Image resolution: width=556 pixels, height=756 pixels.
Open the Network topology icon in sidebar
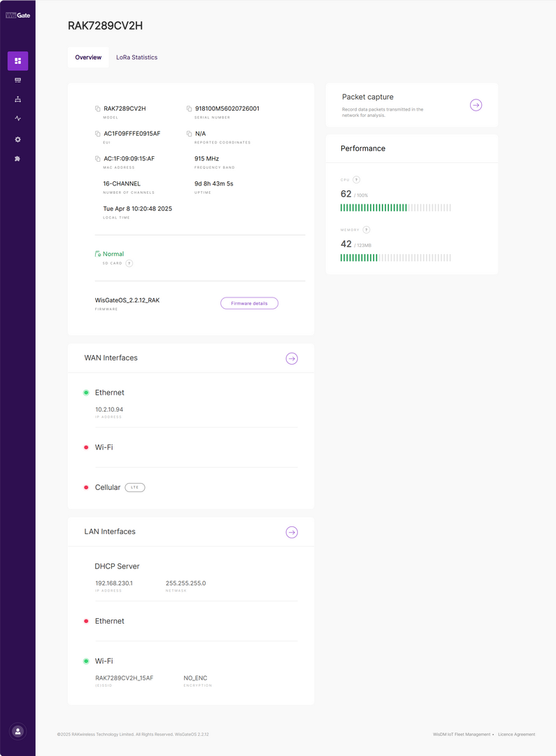pyautogui.click(x=17, y=99)
